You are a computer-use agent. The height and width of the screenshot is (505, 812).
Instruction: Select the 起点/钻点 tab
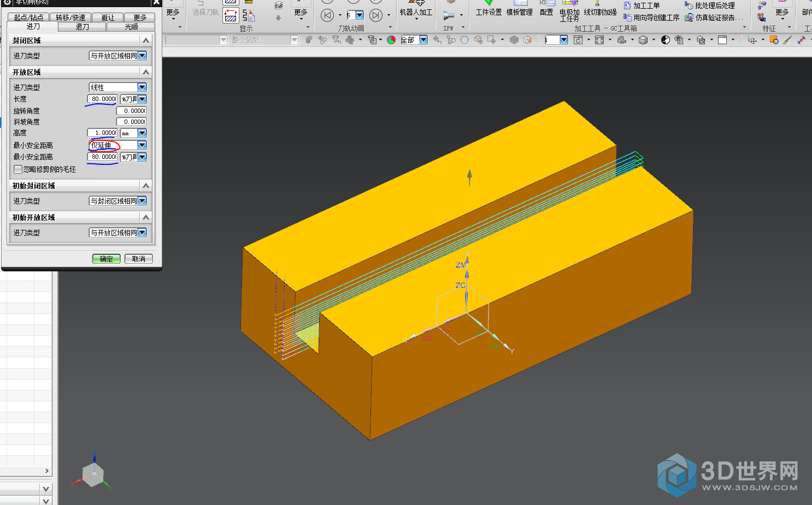click(28, 17)
